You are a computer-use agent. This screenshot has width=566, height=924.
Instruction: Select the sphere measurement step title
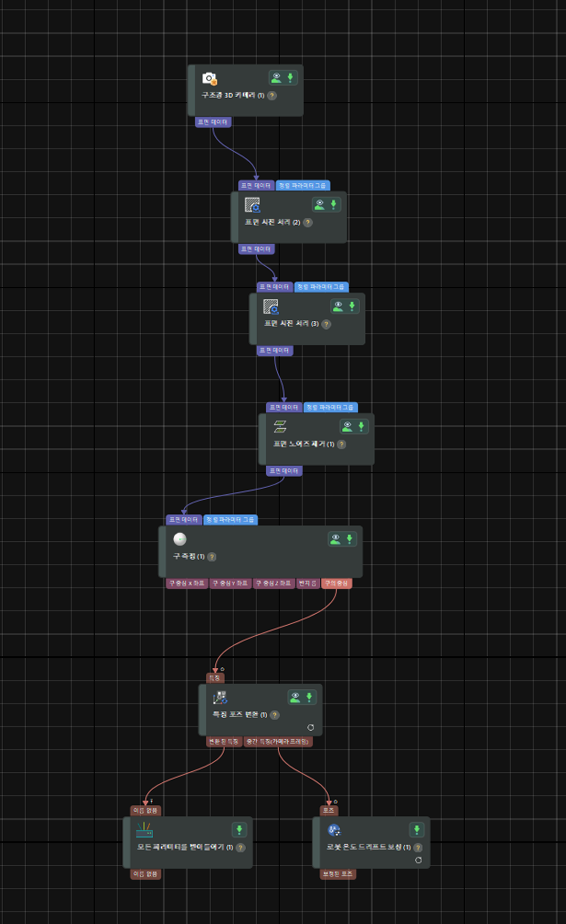tap(189, 556)
